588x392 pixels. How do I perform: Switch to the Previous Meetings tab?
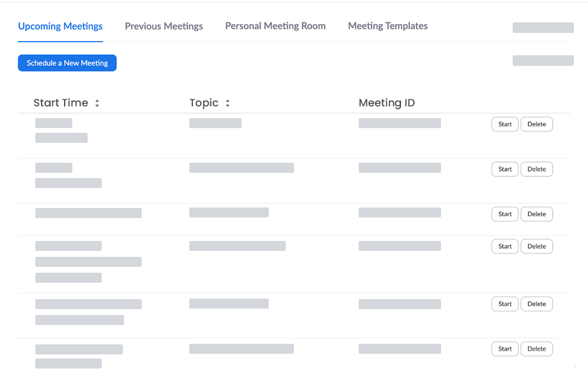[x=163, y=26]
